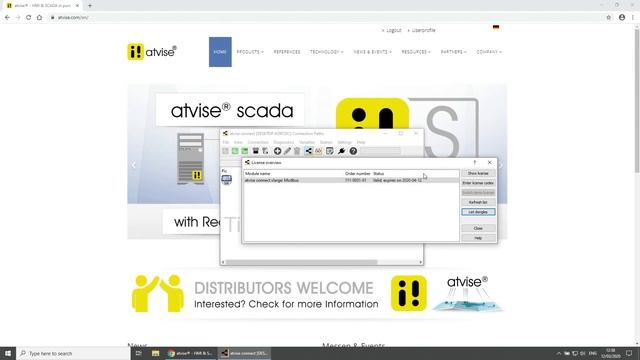Select the station device icon in the left pane
Image resolution: width=640 pixels, height=360 pixels.
click(x=227, y=180)
